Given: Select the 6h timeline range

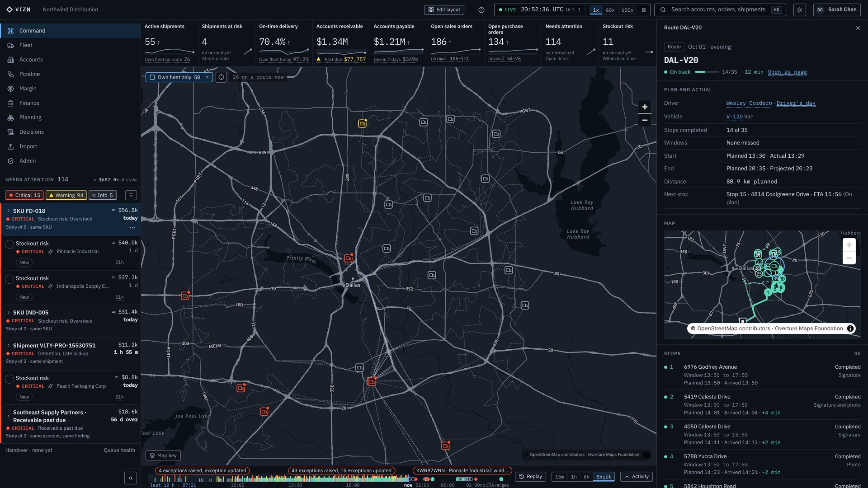Looking at the screenshot, I should click(586, 477).
